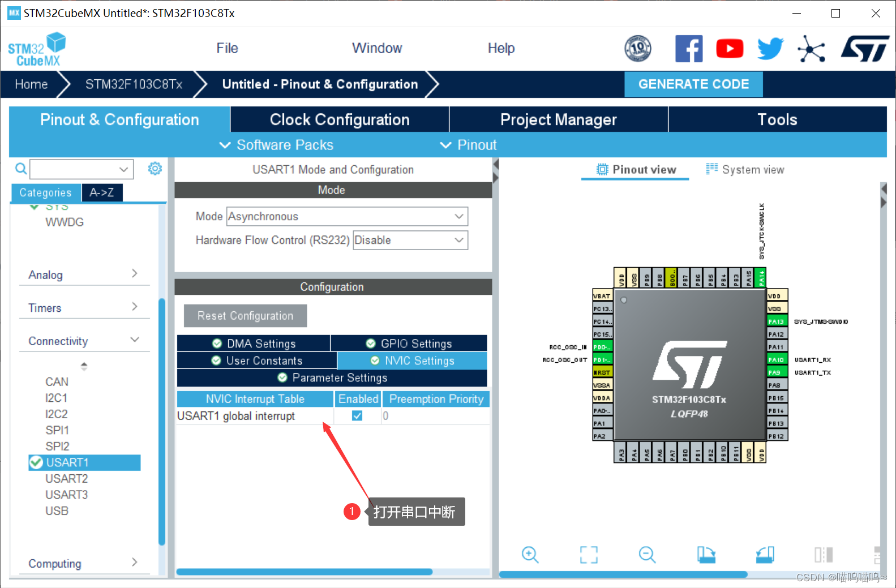Click the GENERATE CODE button

(x=693, y=84)
